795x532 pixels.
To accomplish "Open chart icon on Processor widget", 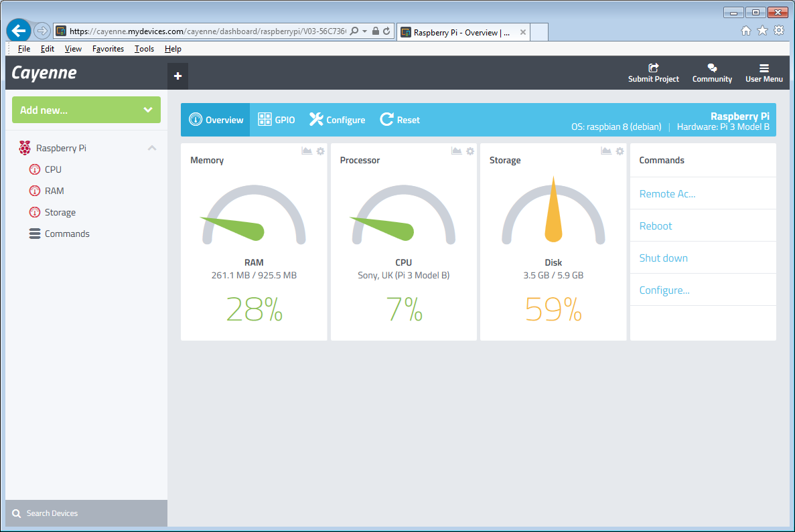I will click(x=456, y=151).
